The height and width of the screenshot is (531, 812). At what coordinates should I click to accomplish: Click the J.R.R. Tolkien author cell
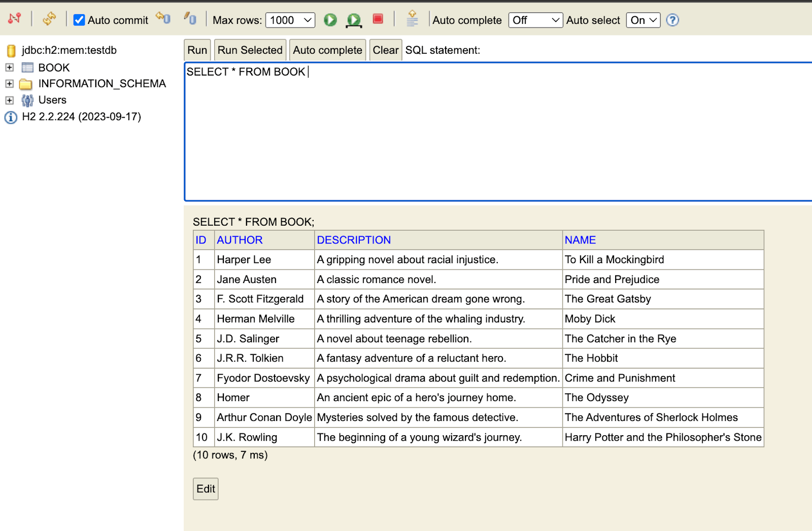pyautogui.click(x=264, y=358)
